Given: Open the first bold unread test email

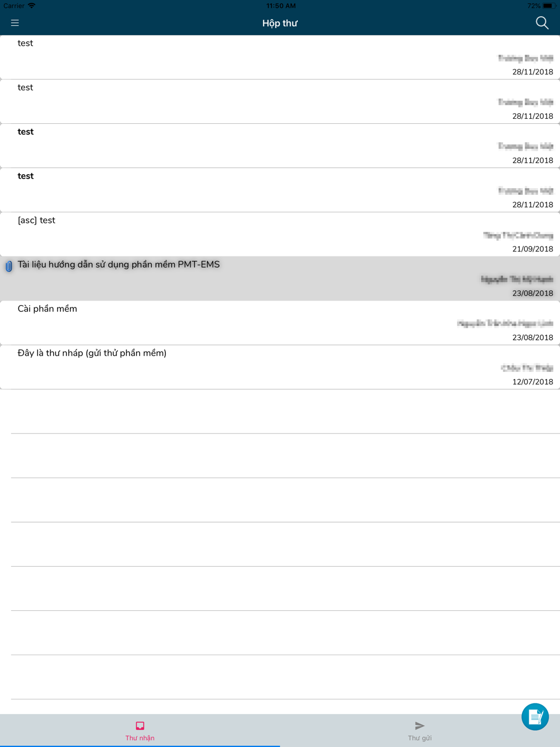Looking at the screenshot, I should point(280,146).
